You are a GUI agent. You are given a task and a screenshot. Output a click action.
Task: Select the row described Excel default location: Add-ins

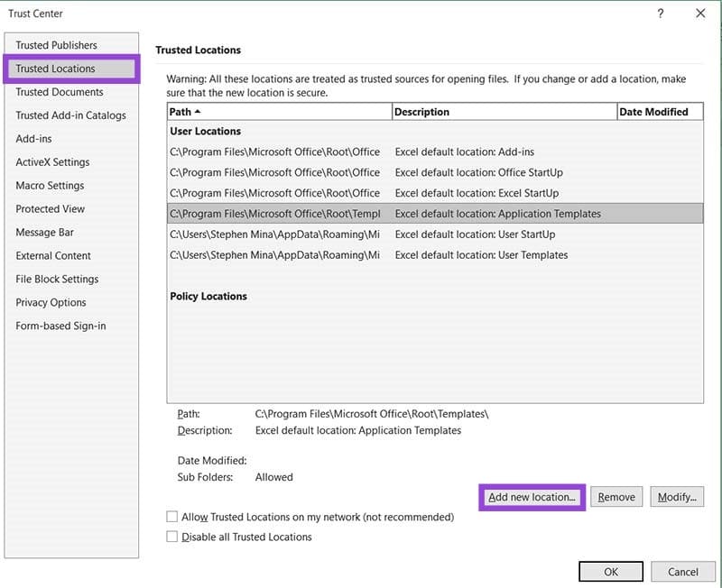pos(435,152)
